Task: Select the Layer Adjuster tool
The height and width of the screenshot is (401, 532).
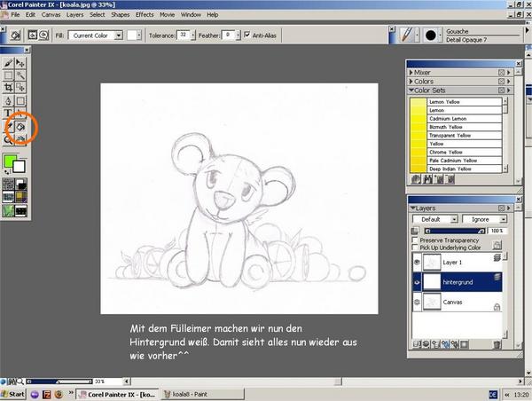Action: pyautogui.click(x=20, y=63)
